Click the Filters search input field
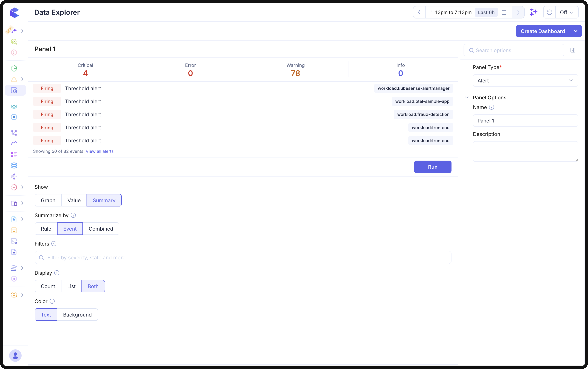Image resolution: width=588 pixels, height=369 pixels. 243,257
